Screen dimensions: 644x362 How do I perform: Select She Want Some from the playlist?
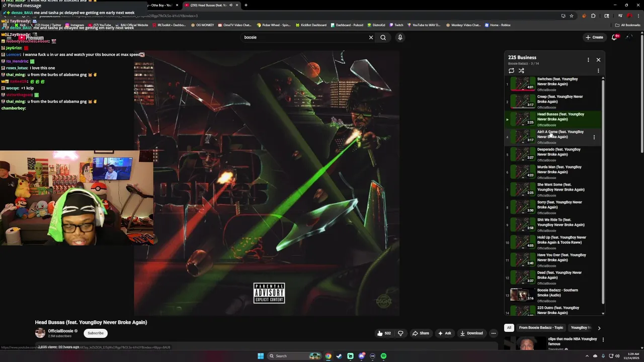pyautogui.click(x=553, y=190)
